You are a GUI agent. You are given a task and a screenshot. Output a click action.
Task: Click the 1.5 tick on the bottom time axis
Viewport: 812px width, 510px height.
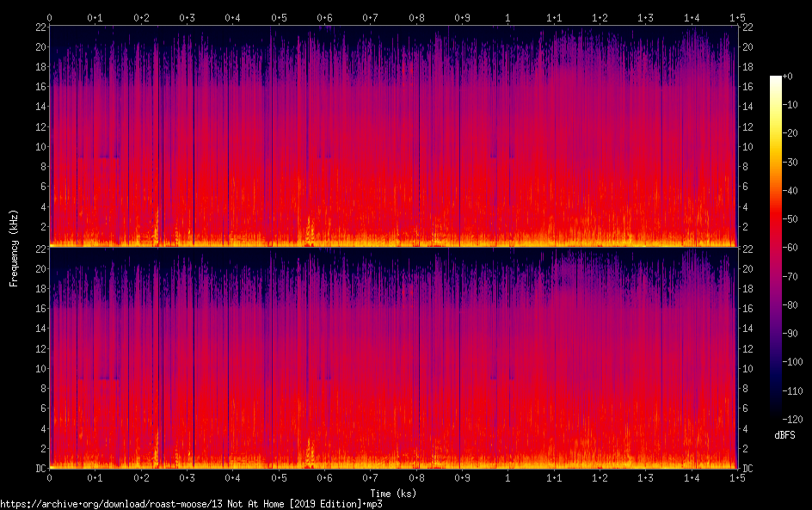tap(736, 477)
